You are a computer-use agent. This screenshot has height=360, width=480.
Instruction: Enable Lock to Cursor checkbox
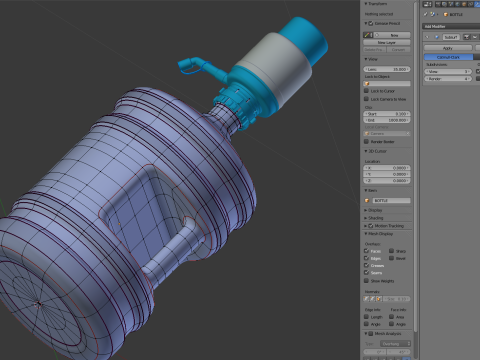[x=367, y=91]
